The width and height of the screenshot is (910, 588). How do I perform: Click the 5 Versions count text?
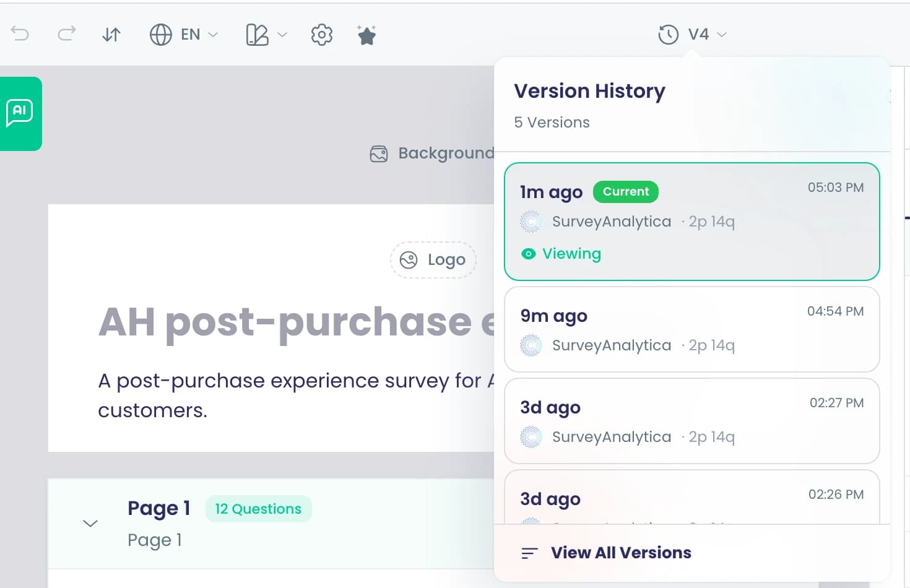point(552,123)
